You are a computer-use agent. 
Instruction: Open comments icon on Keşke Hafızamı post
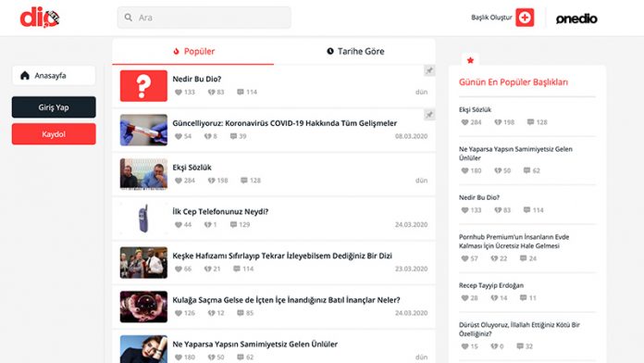tap(237, 269)
